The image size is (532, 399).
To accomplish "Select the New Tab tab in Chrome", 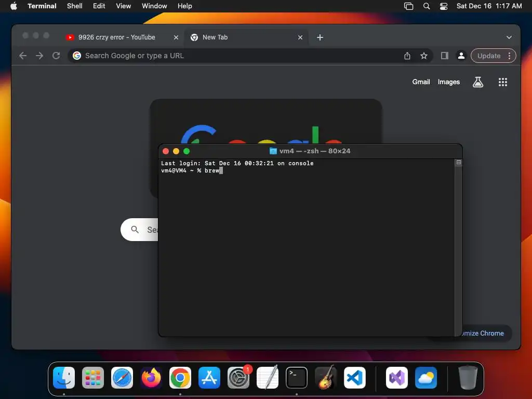I will tap(246, 37).
